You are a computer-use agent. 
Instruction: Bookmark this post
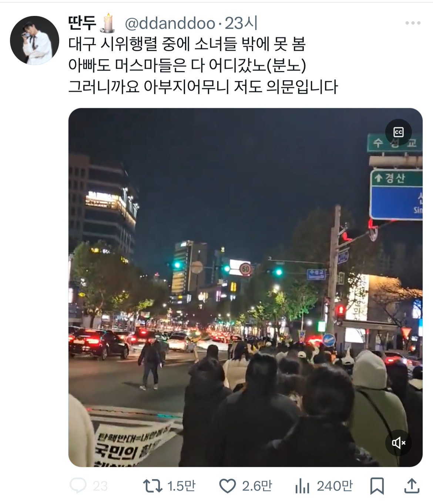pos(377,486)
